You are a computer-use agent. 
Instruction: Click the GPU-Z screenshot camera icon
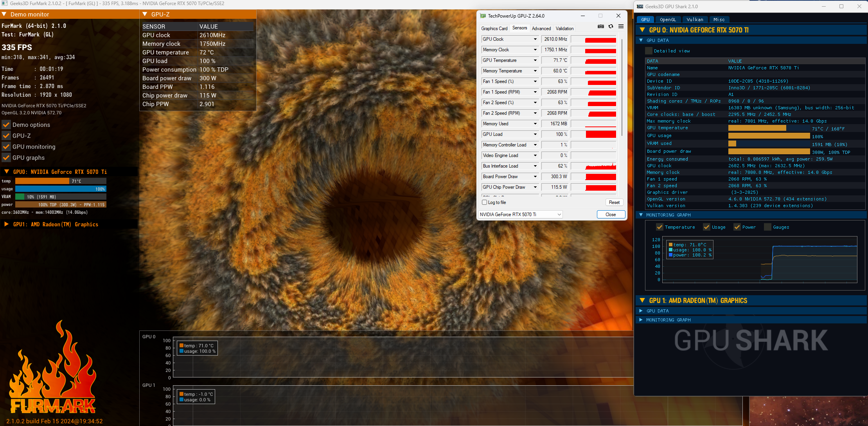[600, 27]
